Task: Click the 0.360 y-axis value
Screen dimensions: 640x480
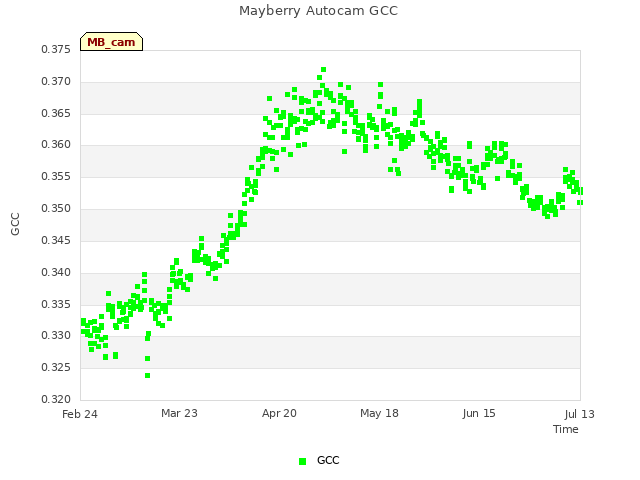Action: [x=56, y=144]
